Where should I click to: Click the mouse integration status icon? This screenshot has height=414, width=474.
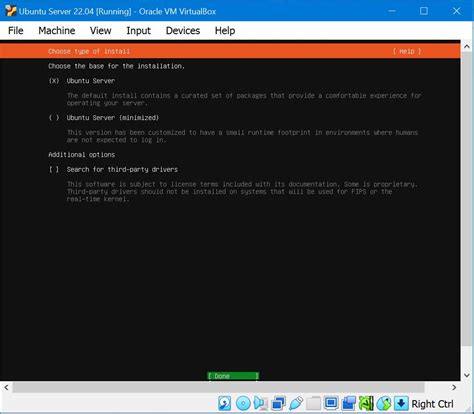point(384,403)
